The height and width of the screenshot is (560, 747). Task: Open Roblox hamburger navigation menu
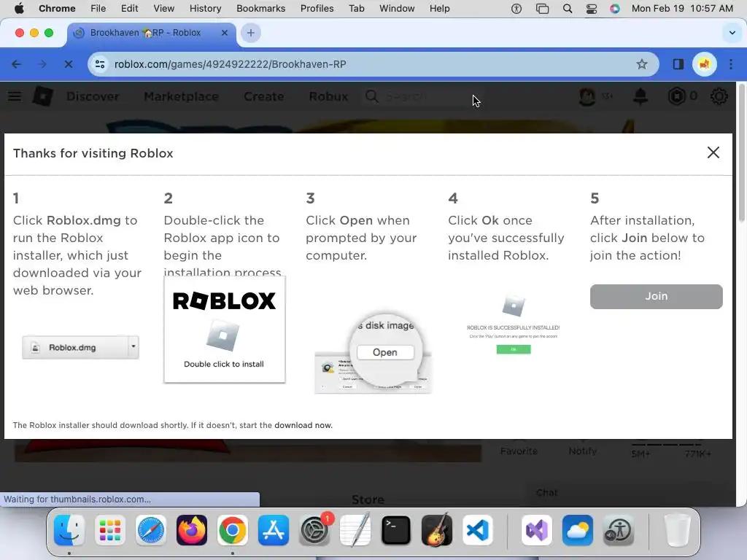click(15, 97)
